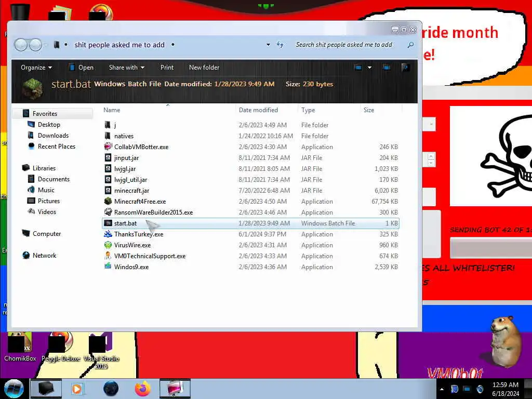Click the RansomWareBuilder2015.exe icon
532x399 pixels.
coord(108,212)
